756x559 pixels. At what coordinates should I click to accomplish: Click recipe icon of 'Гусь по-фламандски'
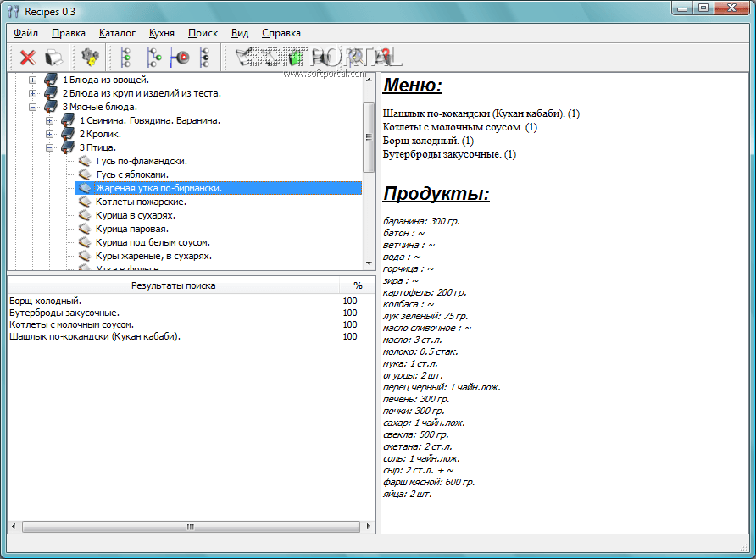click(85, 160)
